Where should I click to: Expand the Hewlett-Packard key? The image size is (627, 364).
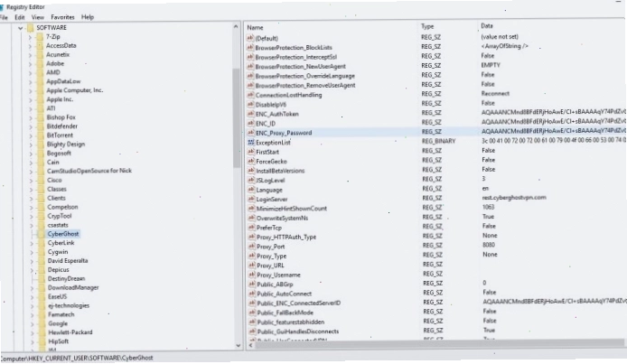(x=33, y=332)
